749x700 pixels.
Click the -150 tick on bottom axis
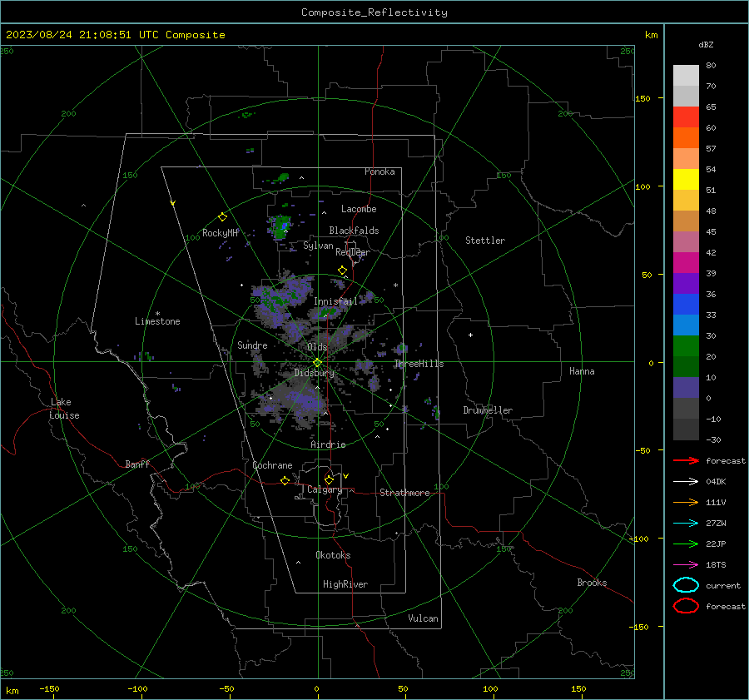(49, 689)
